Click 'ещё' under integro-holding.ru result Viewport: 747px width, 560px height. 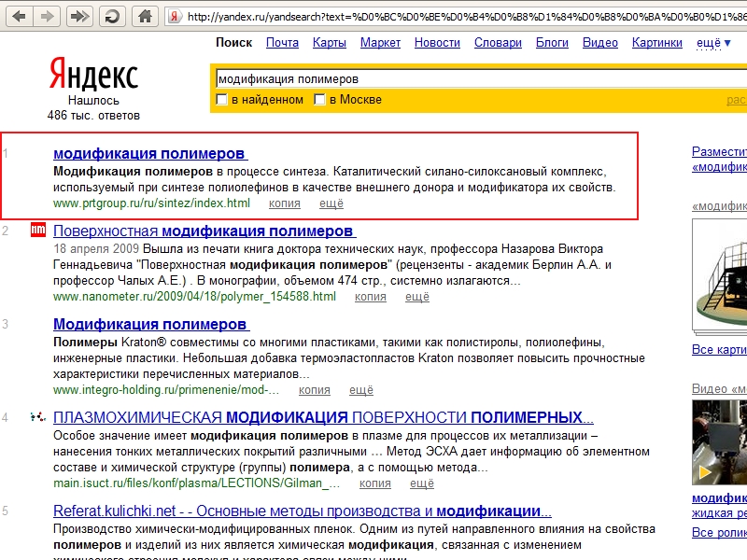coord(361,390)
